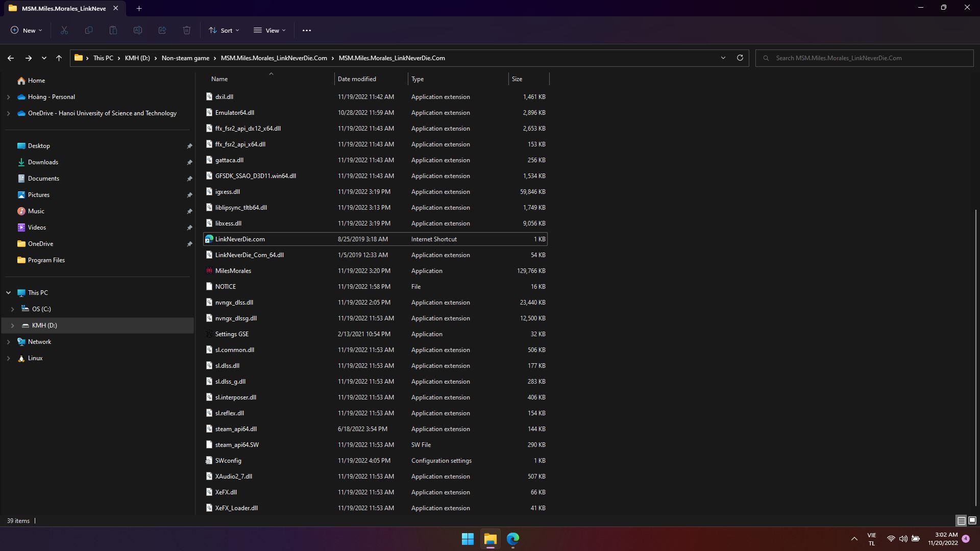980x551 pixels.
Task: Open the new tab plus button
Action: (x=139, y=8)
